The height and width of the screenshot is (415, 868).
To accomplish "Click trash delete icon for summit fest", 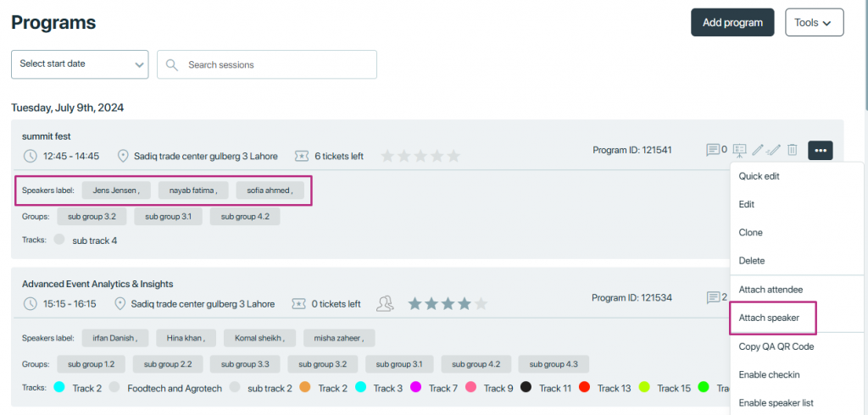I will (793, 149).
